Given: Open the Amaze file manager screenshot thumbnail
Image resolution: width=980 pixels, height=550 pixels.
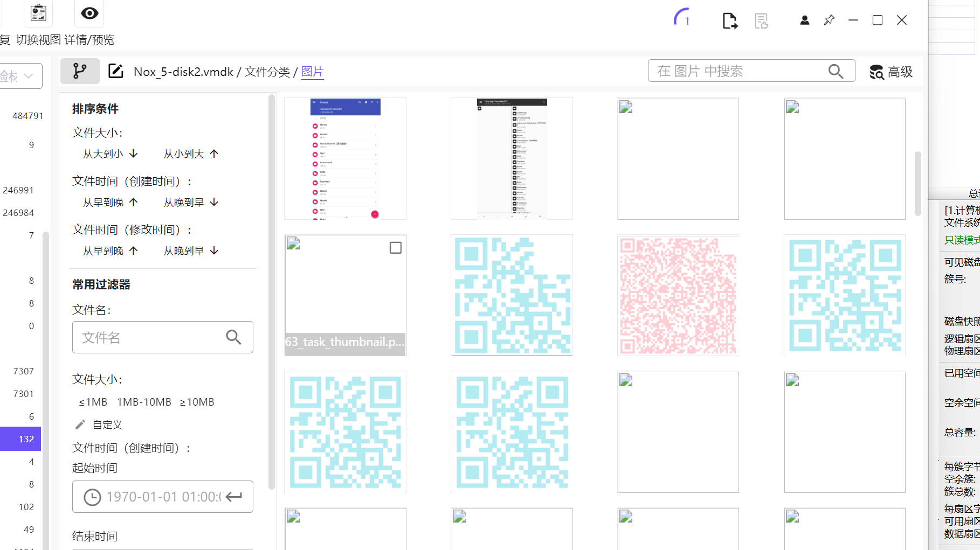Looking at the screenshot, I should 345,159.
